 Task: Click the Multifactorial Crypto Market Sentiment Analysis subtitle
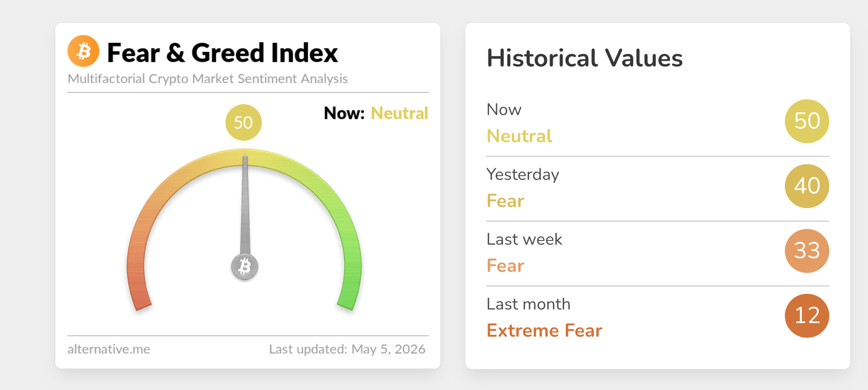tap(208, 78)
